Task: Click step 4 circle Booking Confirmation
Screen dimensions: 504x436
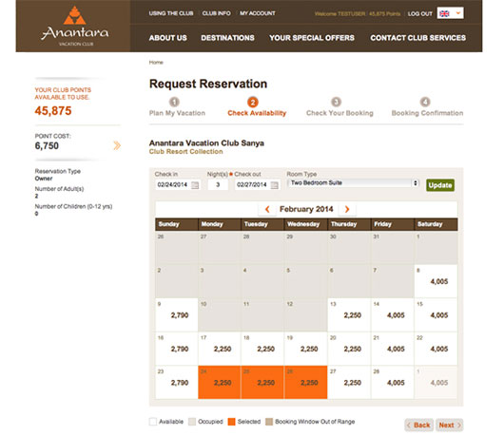Action: tap(425, 102)
